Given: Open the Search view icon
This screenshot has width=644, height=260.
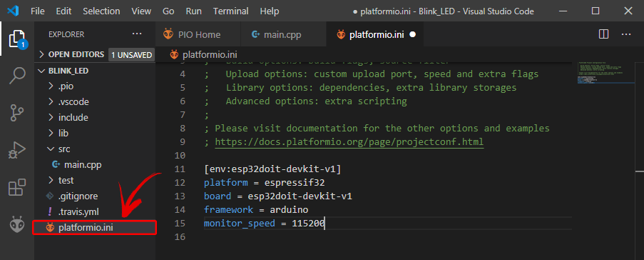Looking at the screenshot, I should point(17,76).
